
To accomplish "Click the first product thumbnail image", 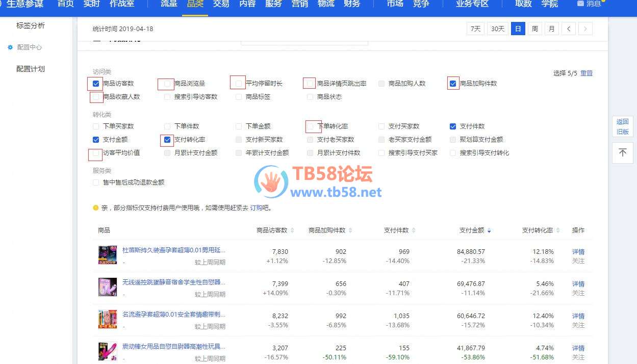I will click(108, 255).
